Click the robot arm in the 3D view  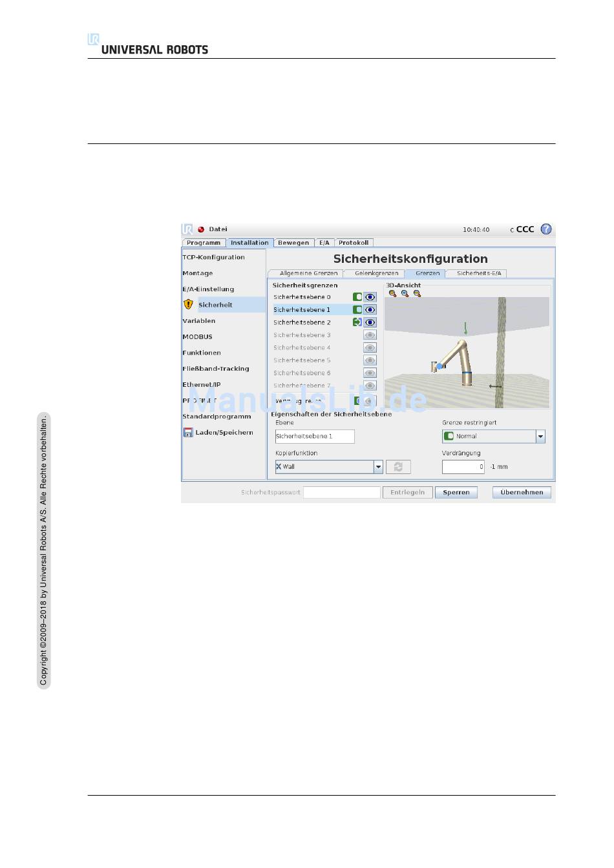pyautogui.click(x=456, y=363)
